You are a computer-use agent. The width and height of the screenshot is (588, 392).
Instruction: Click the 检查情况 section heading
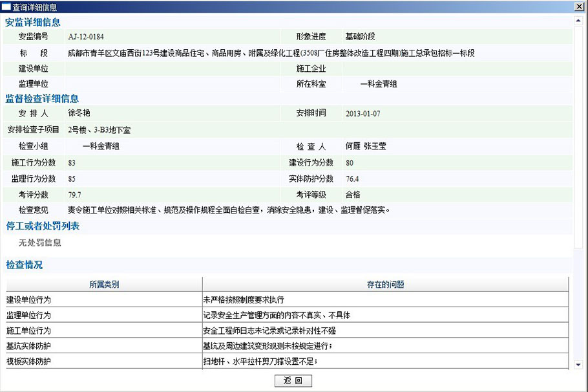pyautogui.click(x=24, y=265)
